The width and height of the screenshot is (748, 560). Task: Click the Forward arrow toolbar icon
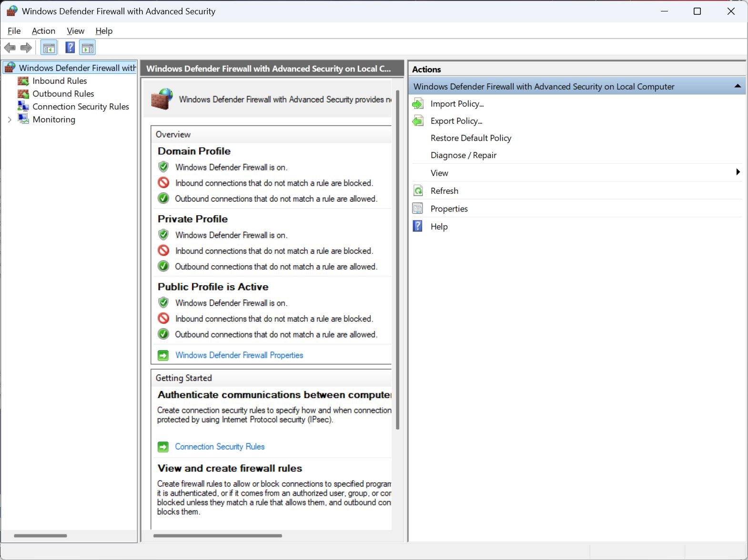pyautogui.click(x=26, y=48)
